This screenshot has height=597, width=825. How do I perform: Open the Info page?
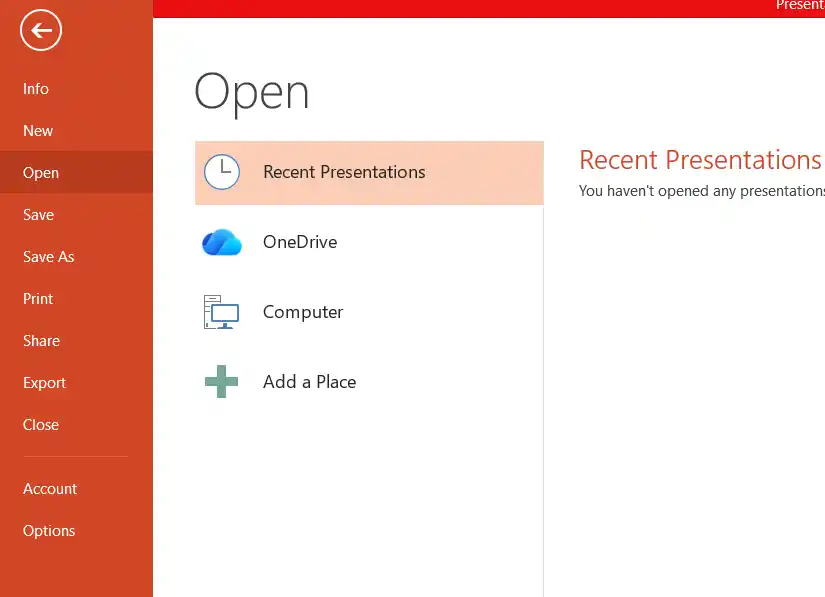coord(76,88)
